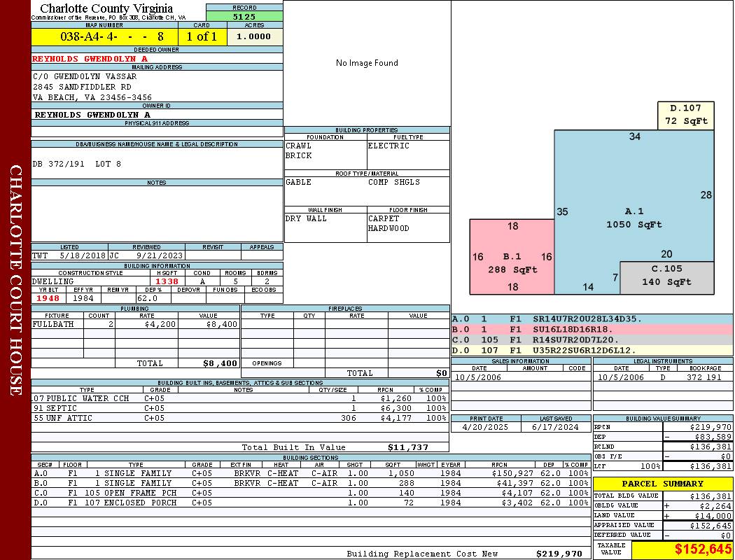Select the 55 UNF ATTIC built-in row

(239, 418)
